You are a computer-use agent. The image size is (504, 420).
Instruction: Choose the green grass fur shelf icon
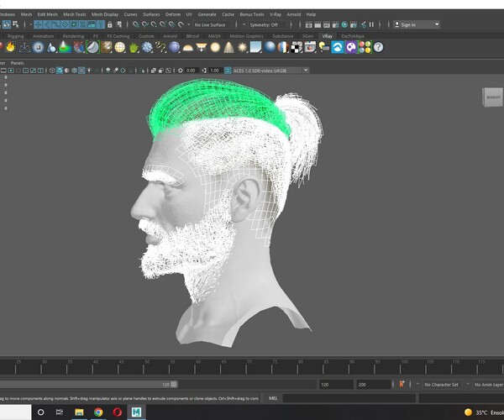tap(134, 48)
